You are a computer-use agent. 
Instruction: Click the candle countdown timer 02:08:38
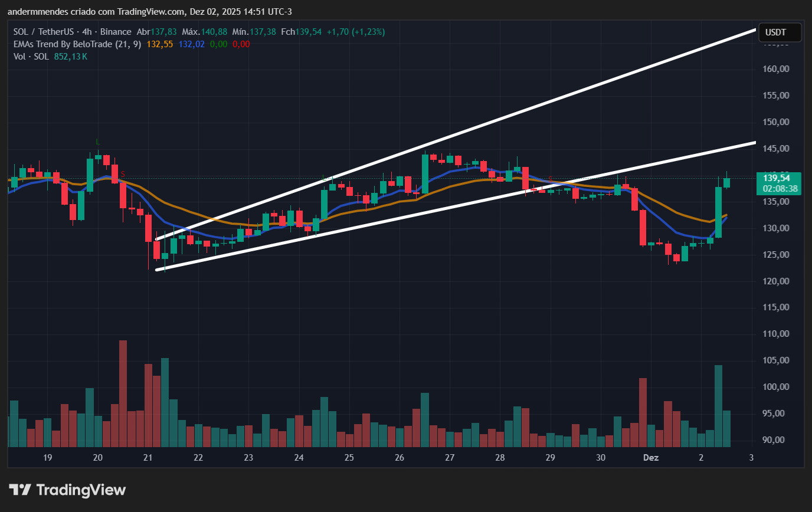click(x=780, y=189)
